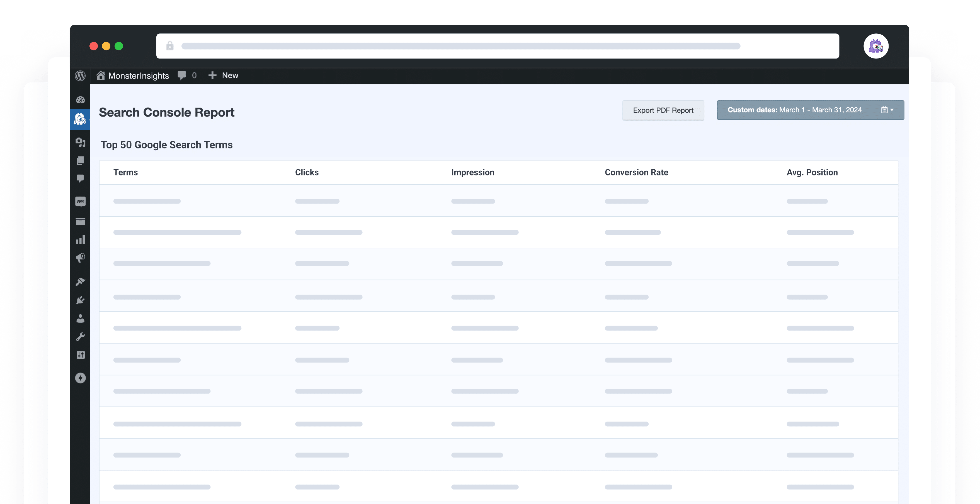Open the Appearance paintbrush icon
The height and width of the screenshot is (504, 980).
[80, 282]
